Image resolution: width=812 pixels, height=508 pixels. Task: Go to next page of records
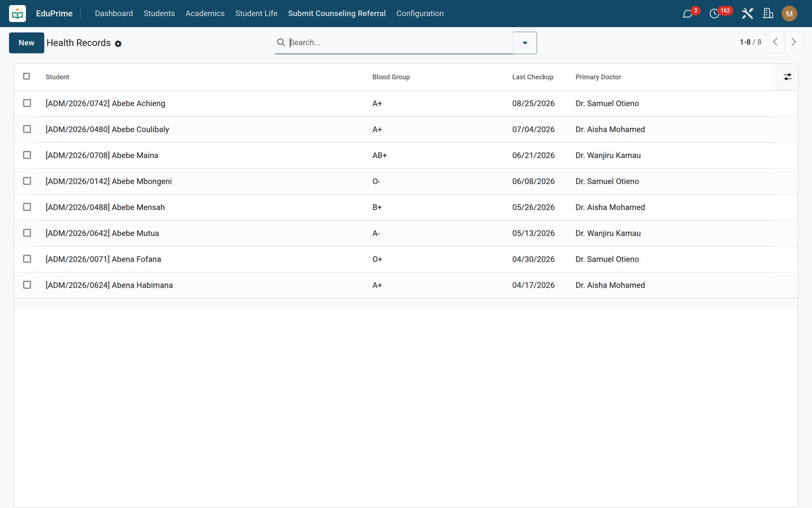click(794, 42)
